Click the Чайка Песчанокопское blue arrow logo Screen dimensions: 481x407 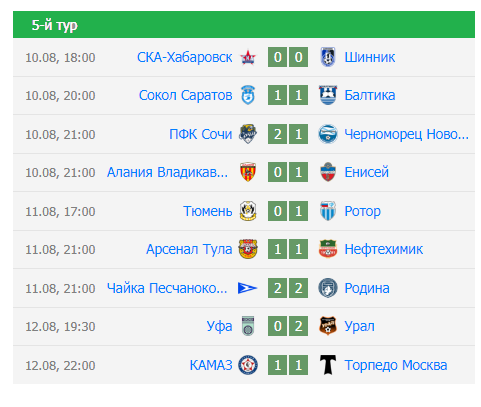[x=247, y=288]
